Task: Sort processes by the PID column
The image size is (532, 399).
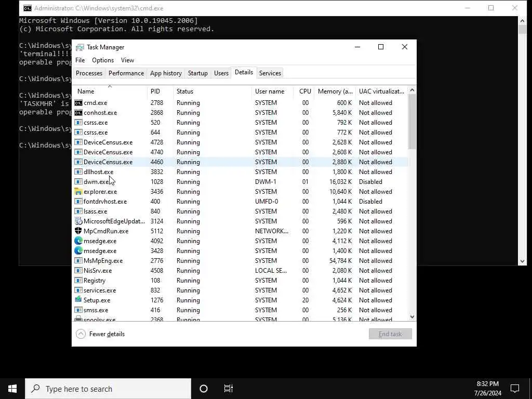Action: tap(161, 91)
